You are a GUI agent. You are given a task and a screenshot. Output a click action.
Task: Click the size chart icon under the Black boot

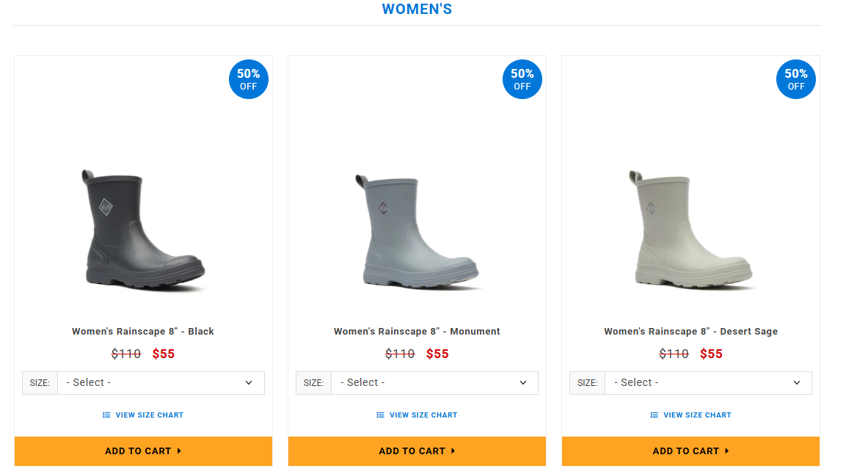tap(106, 415)
